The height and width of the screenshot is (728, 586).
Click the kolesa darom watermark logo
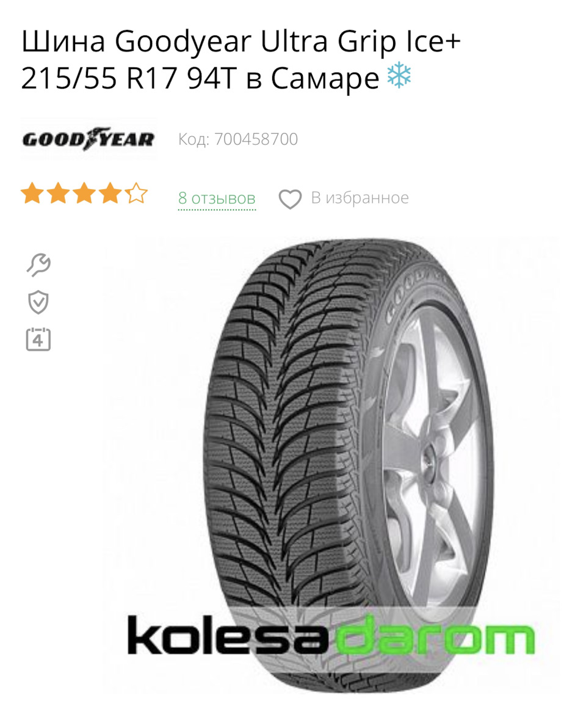331,636
